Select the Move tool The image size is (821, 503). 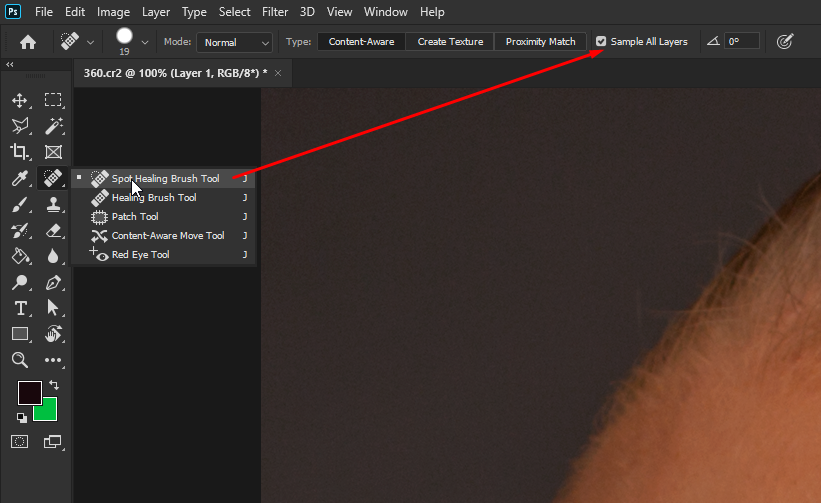tap(20, 100)
